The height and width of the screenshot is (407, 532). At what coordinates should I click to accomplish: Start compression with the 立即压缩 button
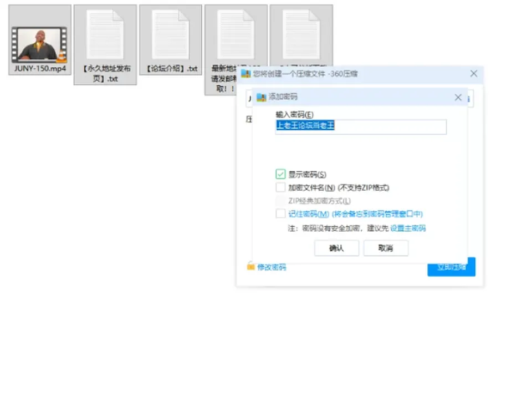click(x=451, y=267)
